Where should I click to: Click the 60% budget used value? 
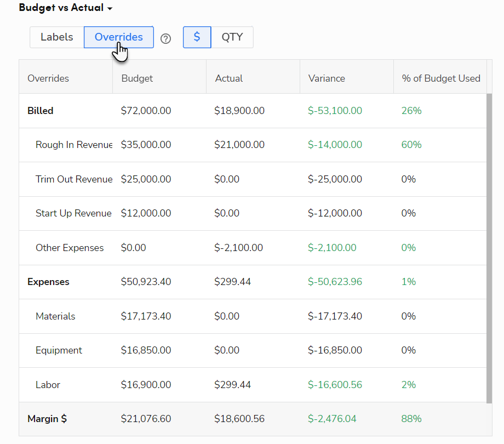[x=411, y=145]
